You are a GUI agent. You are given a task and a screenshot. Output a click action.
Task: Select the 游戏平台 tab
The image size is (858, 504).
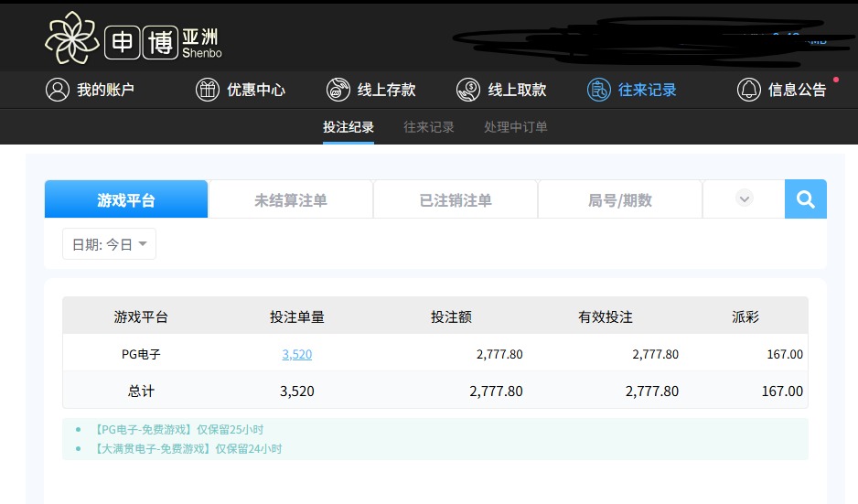pos(126,199)
